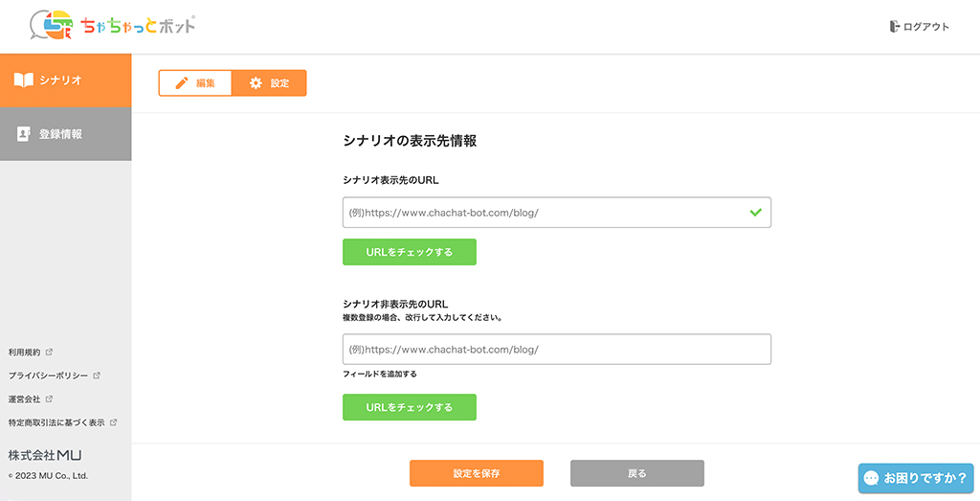Click the pencil icon on 編集 tab
980x501 pixels.
tap(182, 83)
